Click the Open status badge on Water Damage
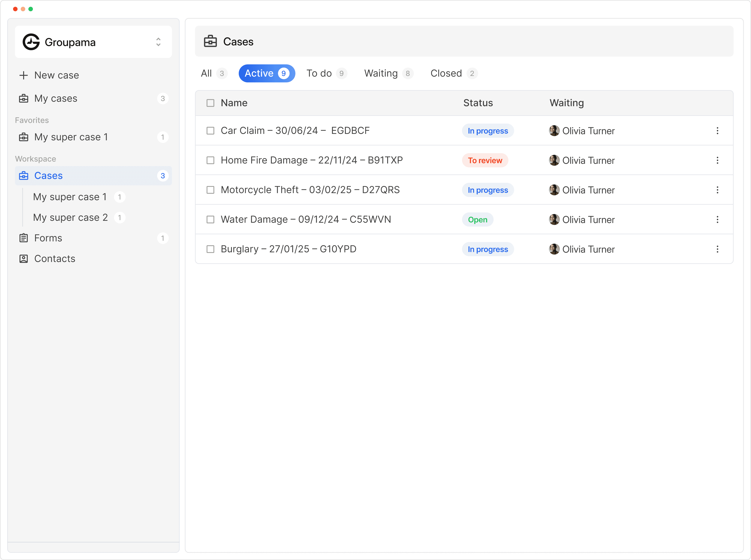Viewport: 751px width, 560px height. click(x=477, y=220)
